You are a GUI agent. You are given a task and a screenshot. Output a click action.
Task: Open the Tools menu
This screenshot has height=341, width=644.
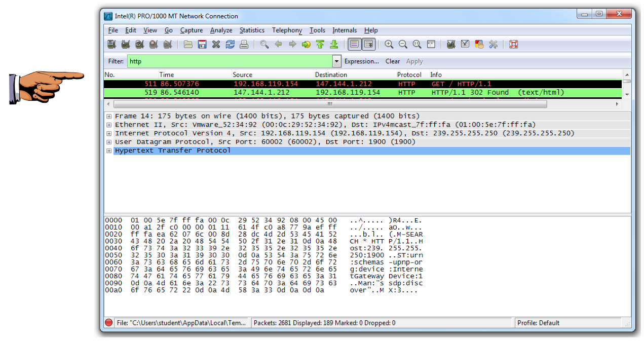tap(318, 30)
